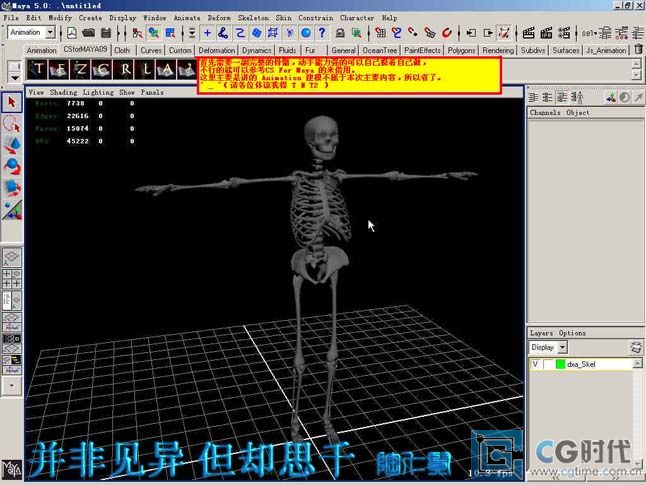Open viewport Panels menu

[152, 92]
